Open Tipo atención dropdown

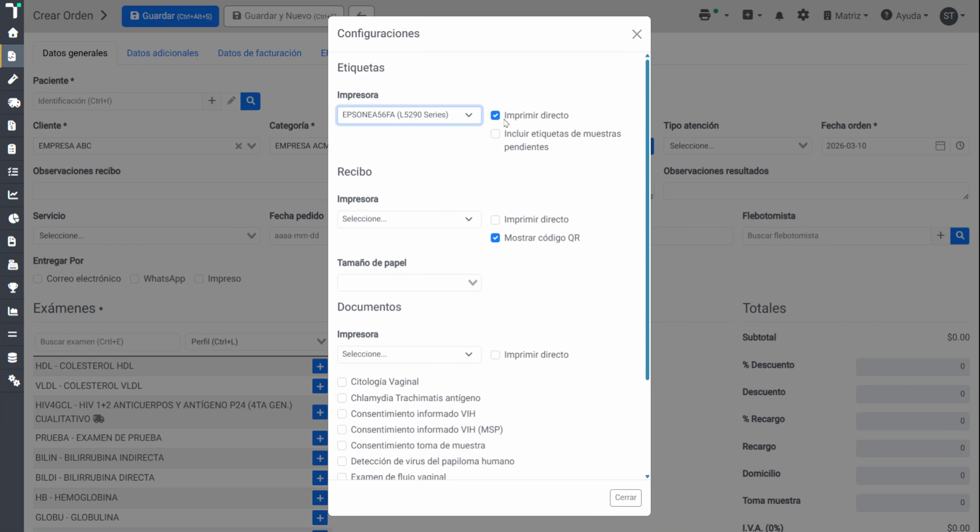coord(737,146)
